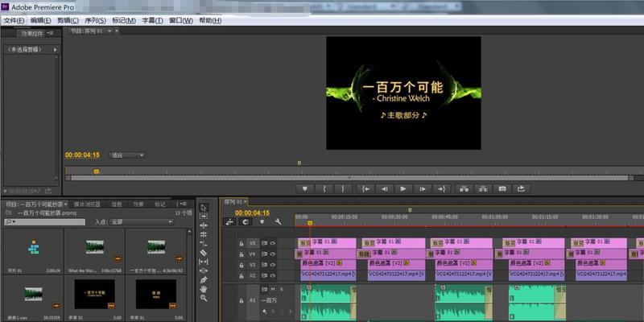Image resolution: width=644 pixels, height=322 pixels.
Task: Select the Pen tool
Action: (x=204, y=279)
